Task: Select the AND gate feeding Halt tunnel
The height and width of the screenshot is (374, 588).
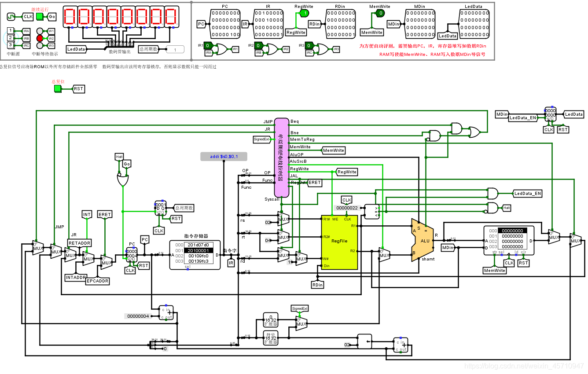Action: [x=492, y=208]
